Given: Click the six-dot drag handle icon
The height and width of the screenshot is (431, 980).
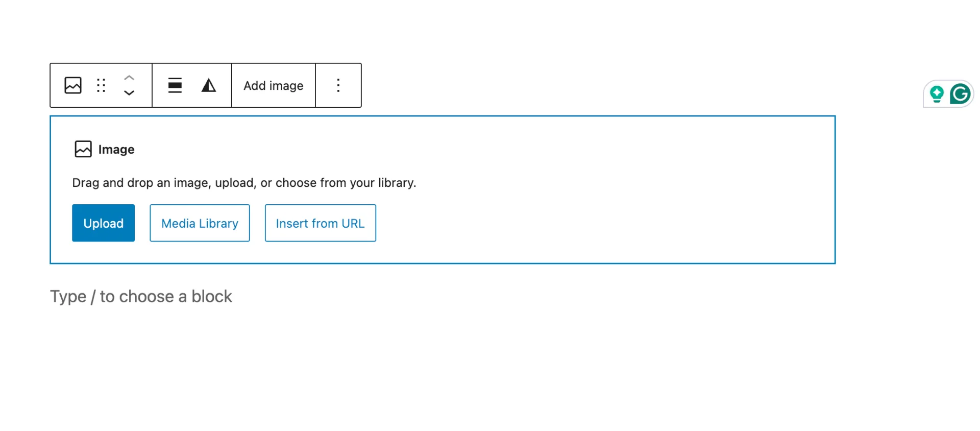Looking at the screenshot, I should (101, 85).
